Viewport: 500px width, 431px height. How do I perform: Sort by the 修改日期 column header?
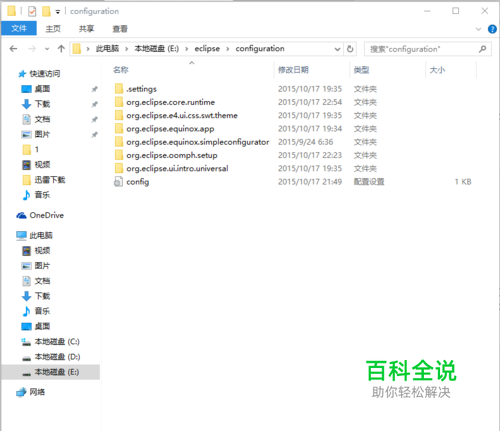(x=293, y=70)
